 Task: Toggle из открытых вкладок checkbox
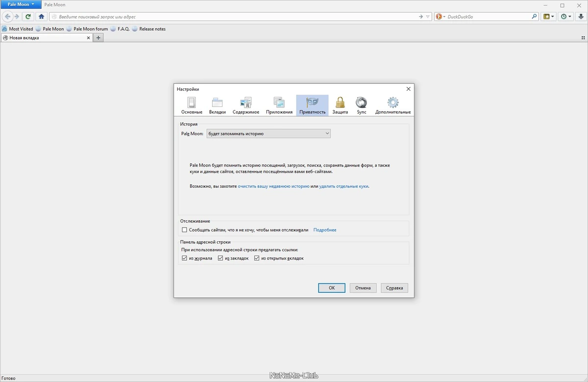257,258
